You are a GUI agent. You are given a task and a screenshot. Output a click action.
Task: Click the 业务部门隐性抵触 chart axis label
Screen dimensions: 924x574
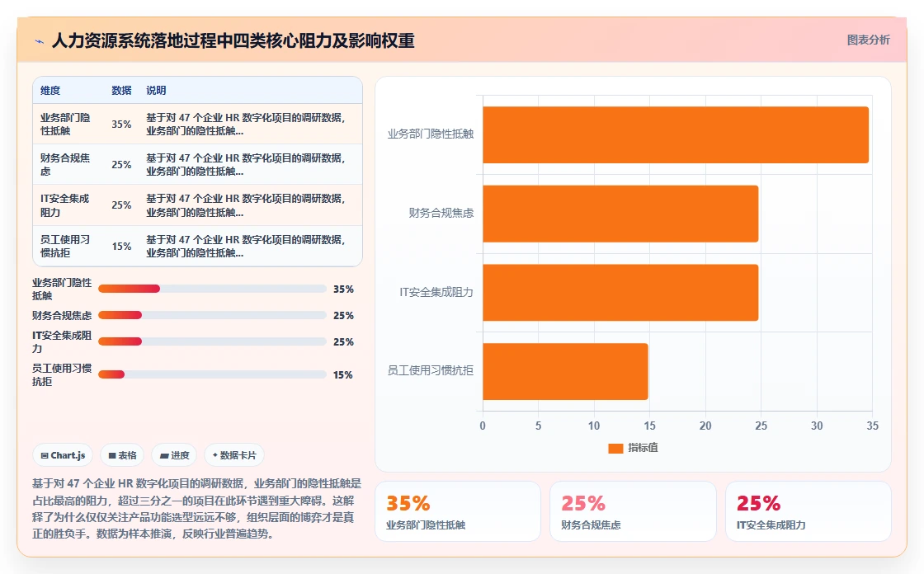[430, 134]
